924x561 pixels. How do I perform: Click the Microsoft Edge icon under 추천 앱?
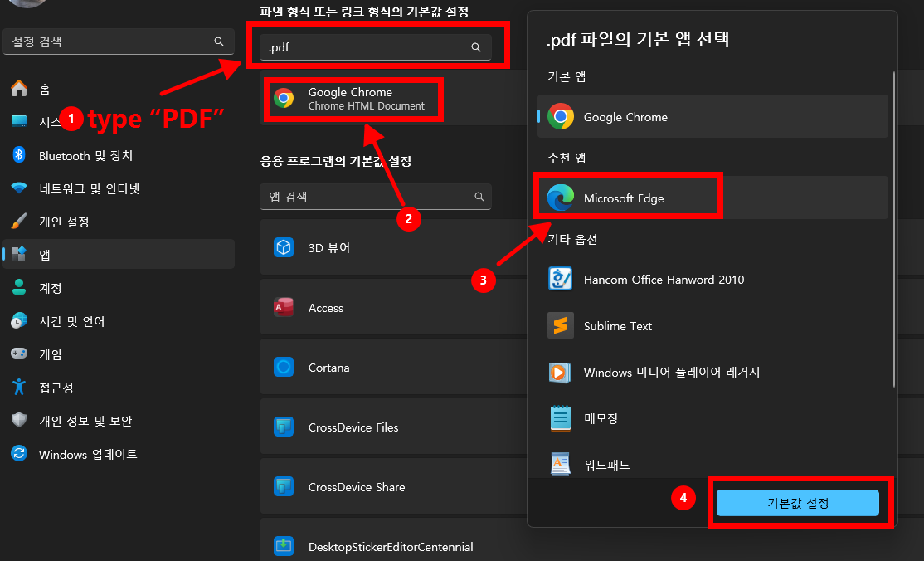point(561,198)
